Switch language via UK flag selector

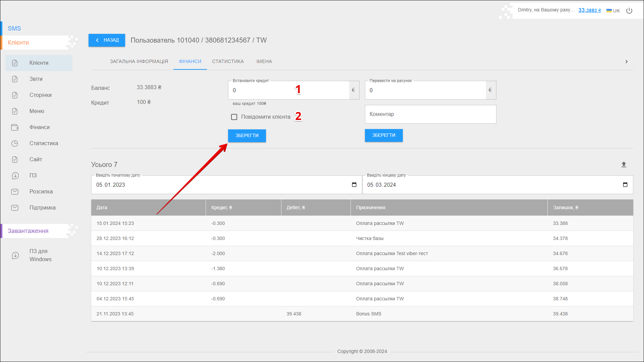pyautogui.click(x=613, y=11)
